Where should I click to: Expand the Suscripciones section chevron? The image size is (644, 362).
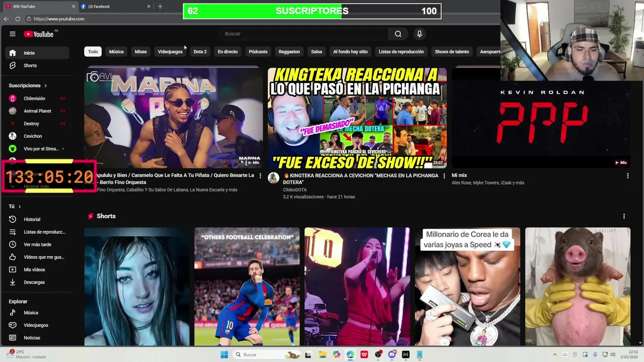pyautogui.click(x=45, y=85)
